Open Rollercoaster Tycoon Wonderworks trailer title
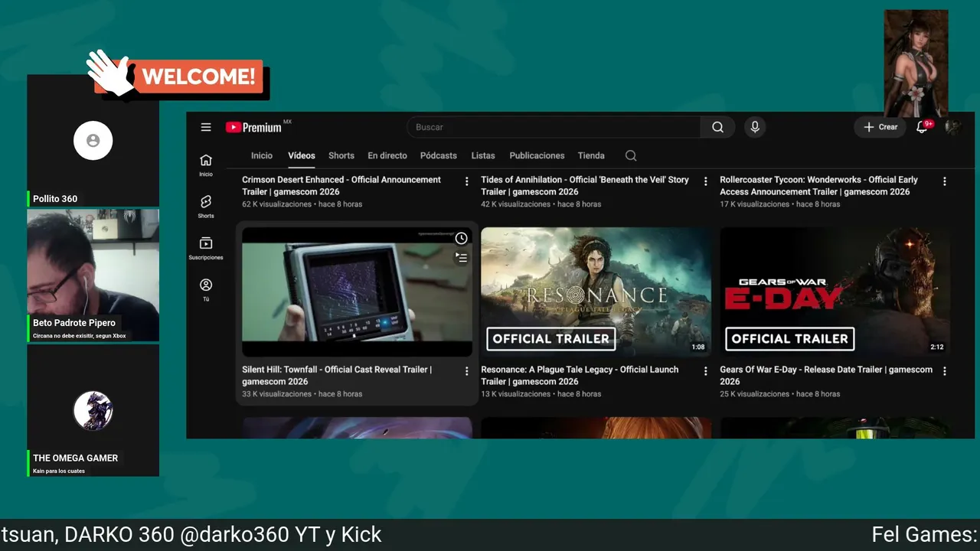This screenshot has height=551, width=980. tap(818, 186)
